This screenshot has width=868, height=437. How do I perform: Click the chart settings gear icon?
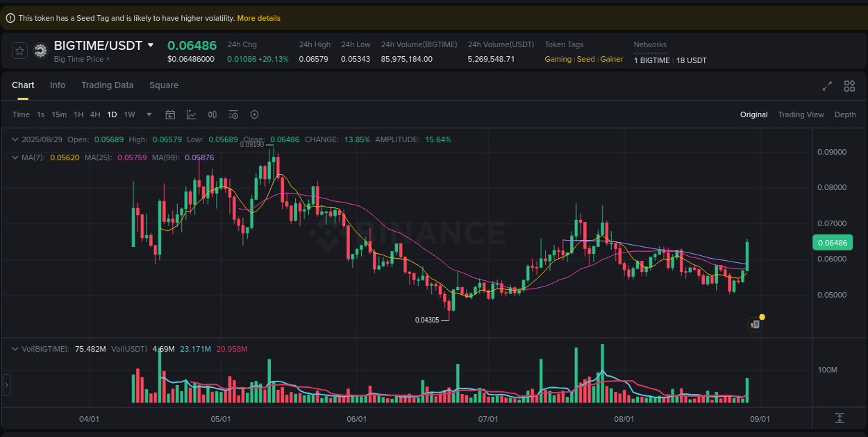tap(254, 114)
